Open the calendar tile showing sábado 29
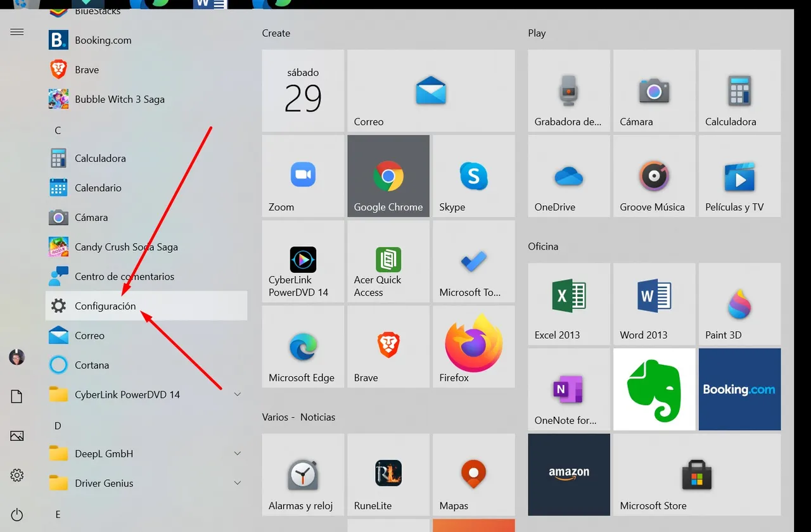The height and width of the screenshot is (532, 811). 303,91
